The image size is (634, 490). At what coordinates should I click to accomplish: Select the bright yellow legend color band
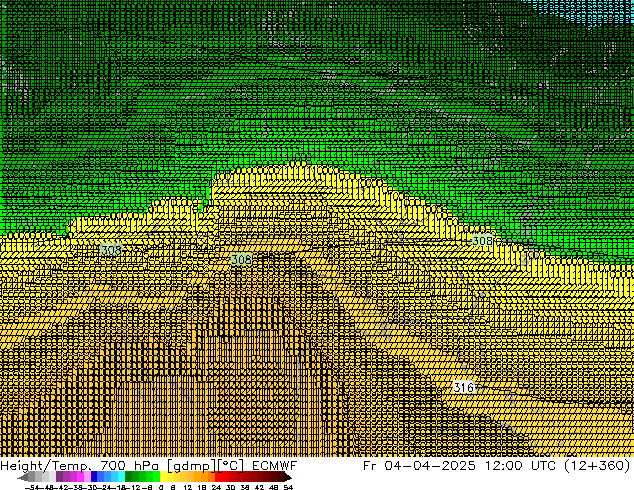tap(163, 477)
